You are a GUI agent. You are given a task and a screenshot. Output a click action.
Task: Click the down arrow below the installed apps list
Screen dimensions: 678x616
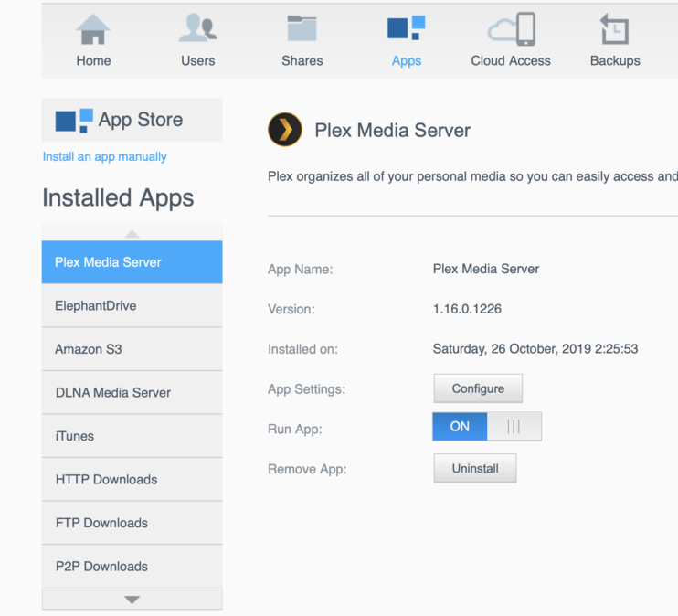click(x=132, y=600)
